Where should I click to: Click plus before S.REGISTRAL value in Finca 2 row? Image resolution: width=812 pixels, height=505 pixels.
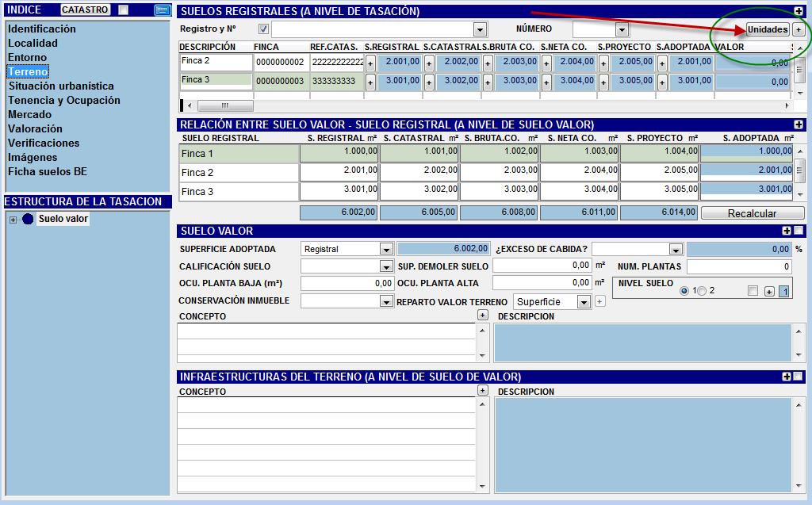370,63
